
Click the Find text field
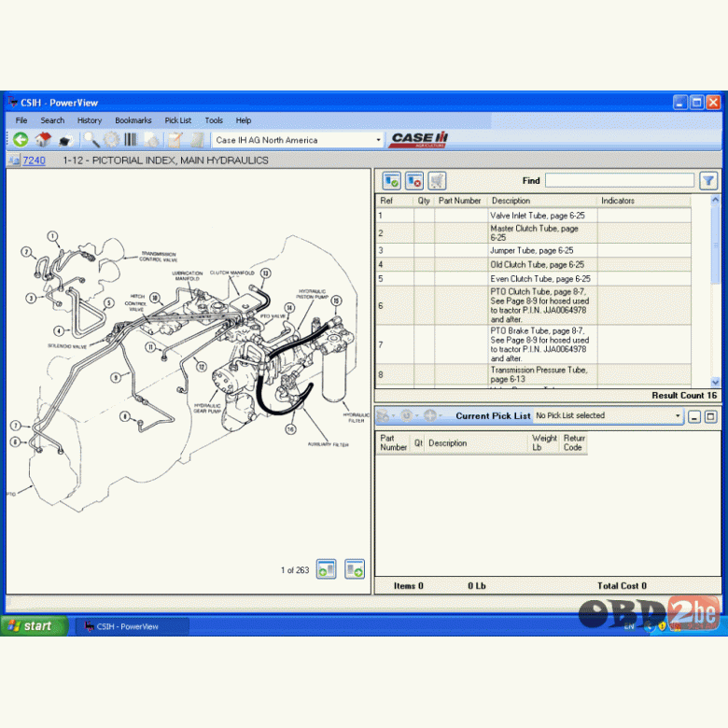click(620, 181)
